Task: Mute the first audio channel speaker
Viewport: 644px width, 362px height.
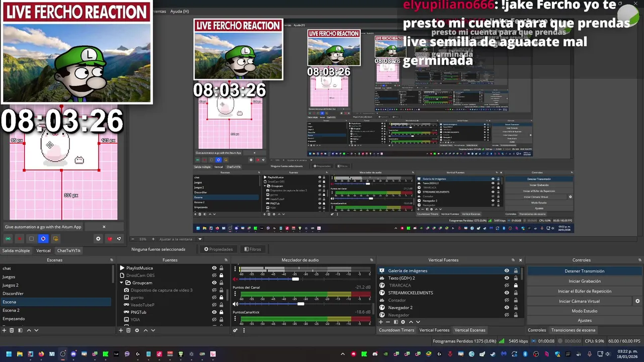Action: click(235, 279)
